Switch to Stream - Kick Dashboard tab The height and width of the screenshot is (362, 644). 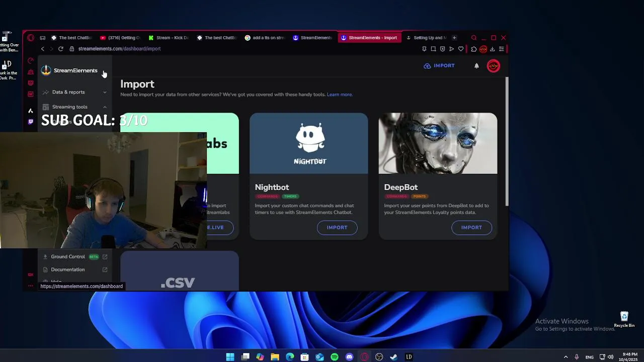click(x=169, y=38)
